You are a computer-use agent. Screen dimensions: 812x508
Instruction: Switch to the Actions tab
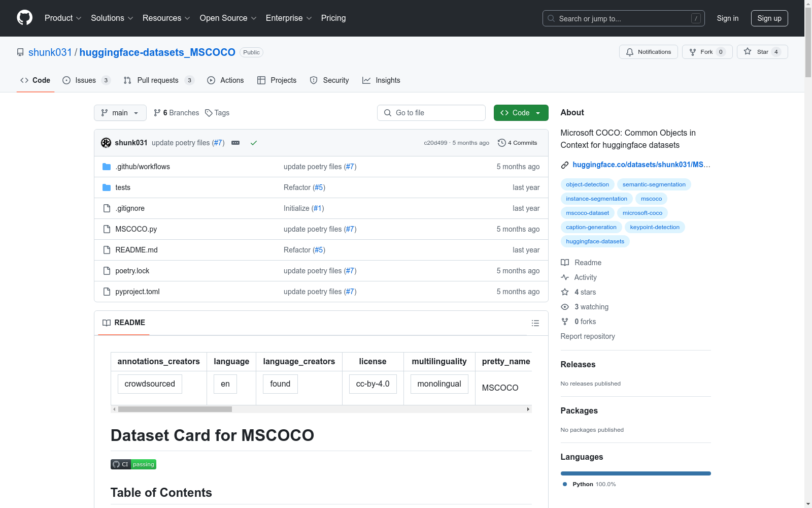225,80
